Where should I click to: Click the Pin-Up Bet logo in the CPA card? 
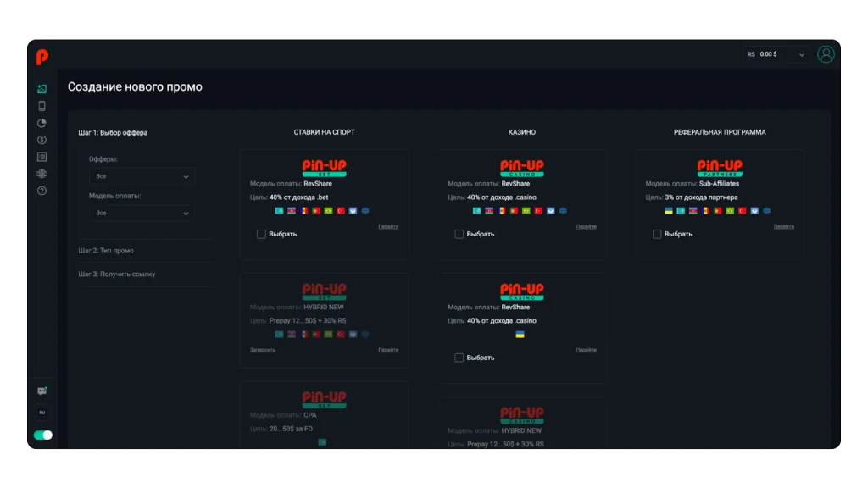click(325, 400)
